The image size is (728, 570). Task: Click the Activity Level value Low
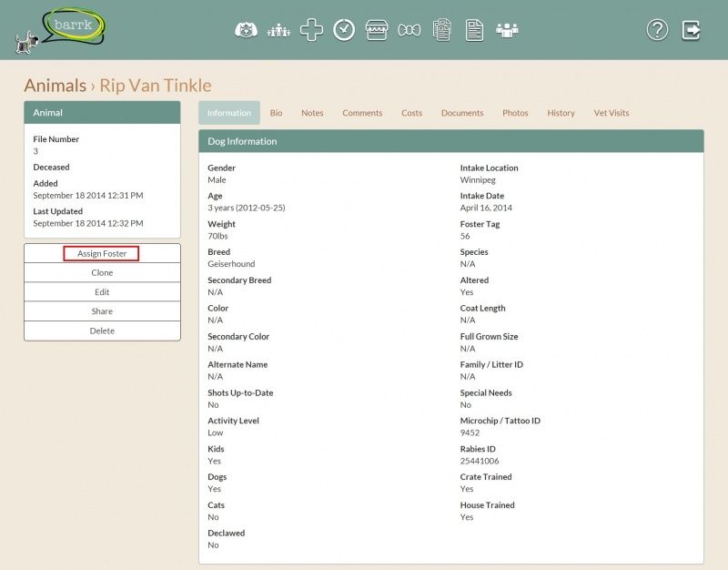[216, 433]
